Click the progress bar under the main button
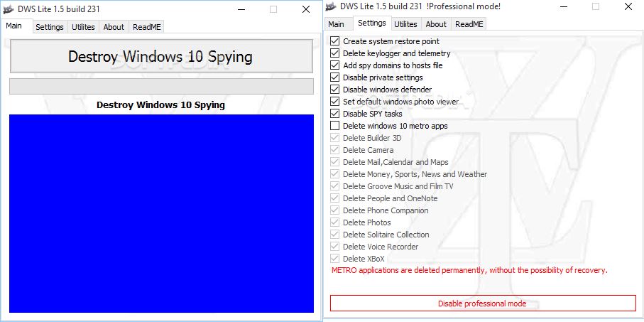Screen dimensions: 644x322 [x=161, y=86]
